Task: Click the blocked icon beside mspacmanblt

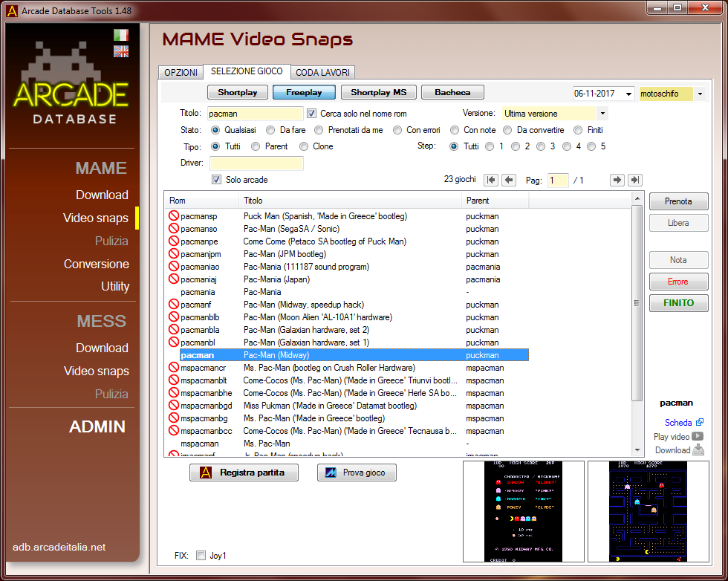Action: click(174, 380)
